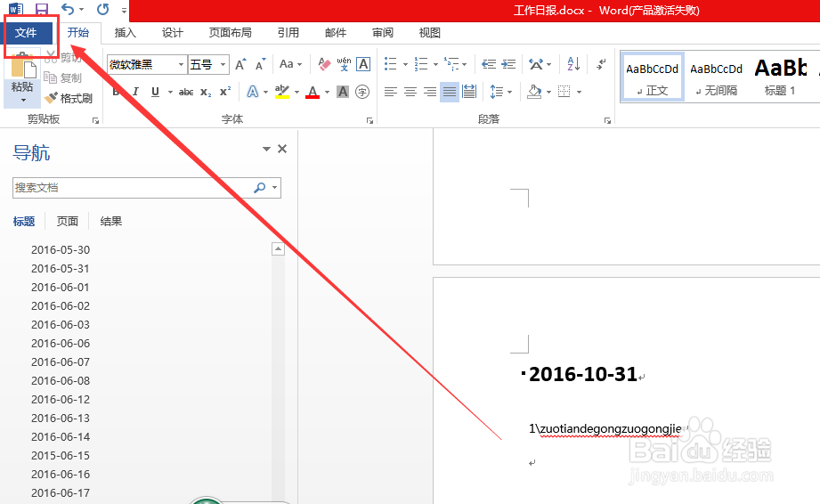Expand the bullet list options arrow
The width and height of the screenshot is (820, 504).
(405, 65)
